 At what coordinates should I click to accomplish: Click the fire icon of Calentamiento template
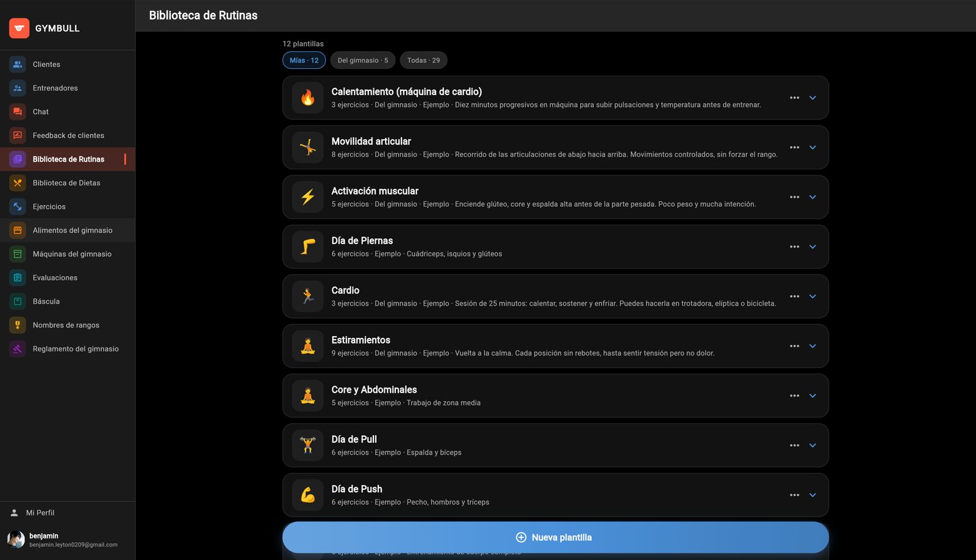pyautogui.click(x=308, y=98)
